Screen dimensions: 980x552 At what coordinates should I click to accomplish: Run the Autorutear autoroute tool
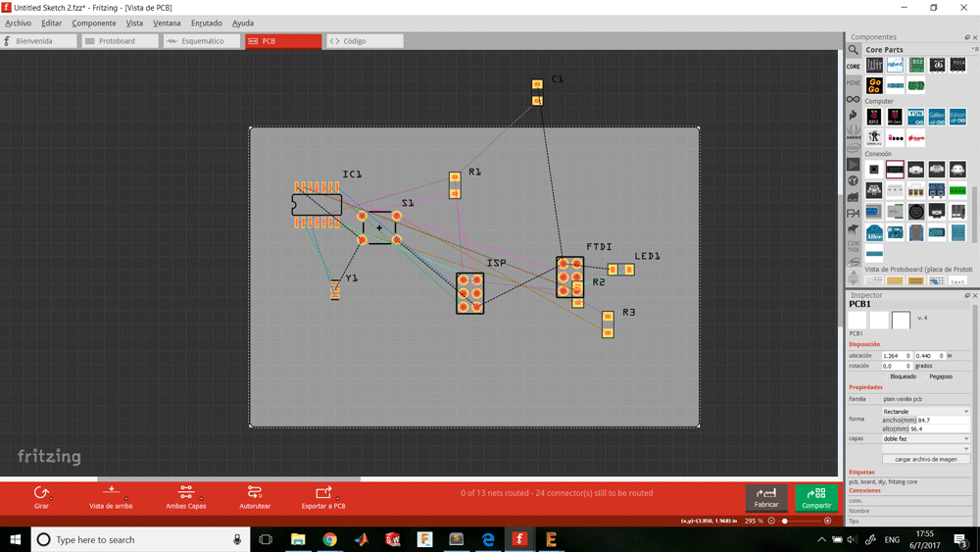(255, 497)
